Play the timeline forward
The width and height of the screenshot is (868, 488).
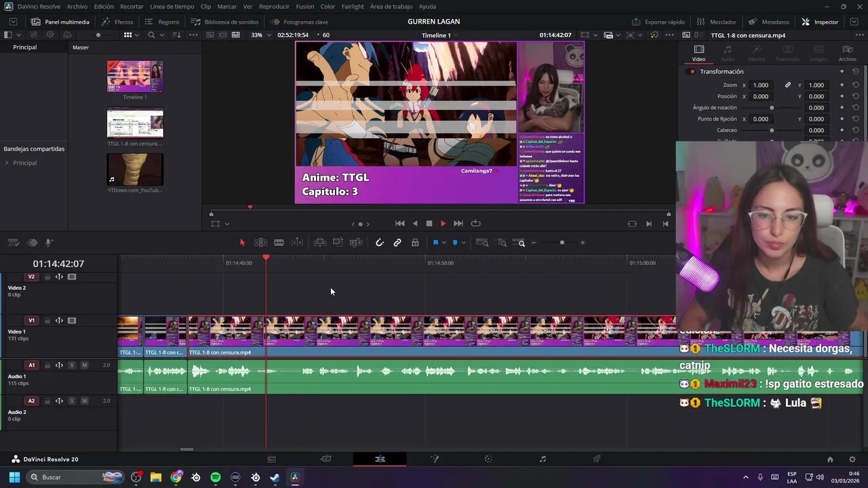pos(443,224)
